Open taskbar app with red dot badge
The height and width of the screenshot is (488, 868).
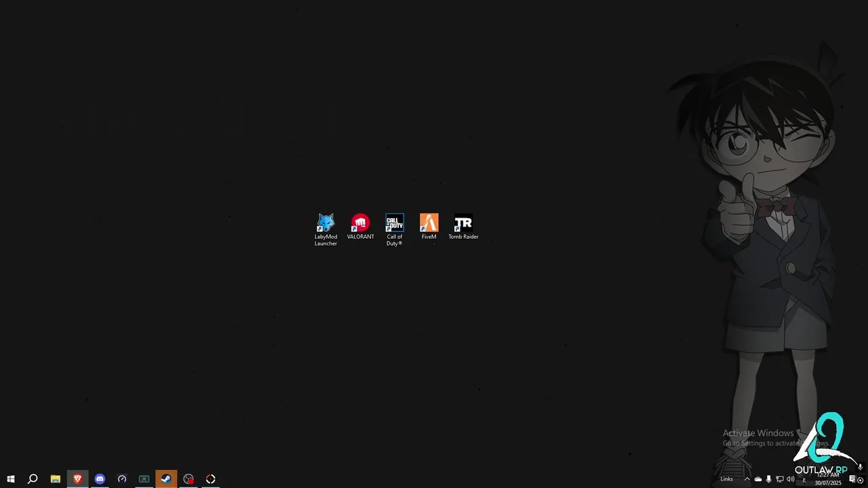[189, 479]
